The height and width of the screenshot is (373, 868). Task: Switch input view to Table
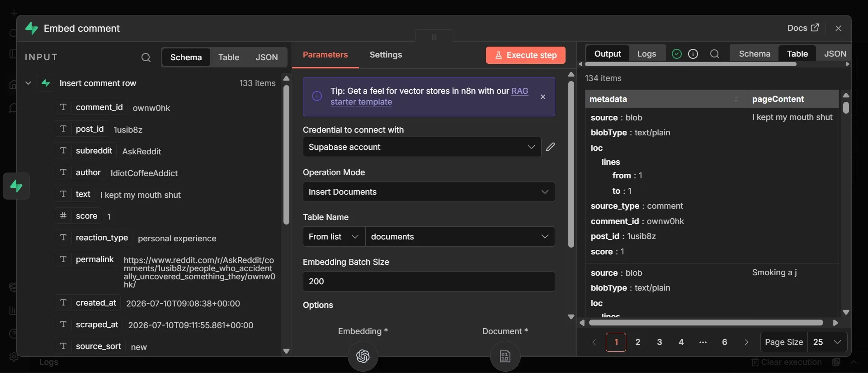click(229, 57)
